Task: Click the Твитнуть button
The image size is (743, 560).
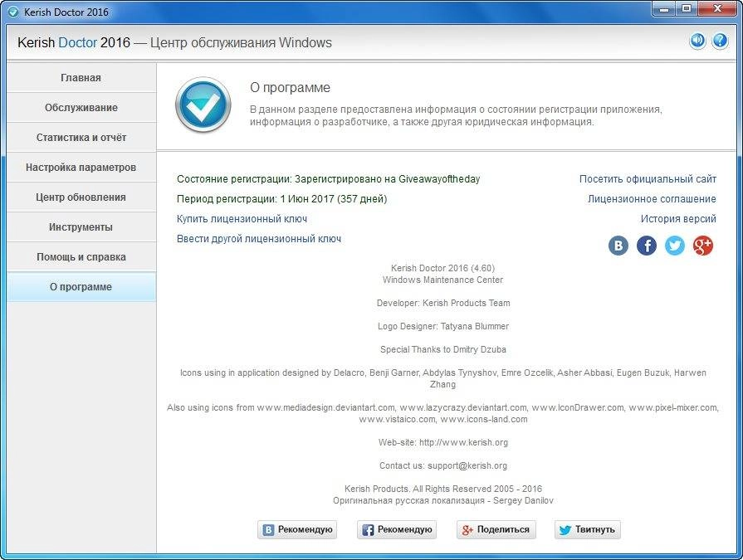Action: pyautogui.click(x=588, y=529)
